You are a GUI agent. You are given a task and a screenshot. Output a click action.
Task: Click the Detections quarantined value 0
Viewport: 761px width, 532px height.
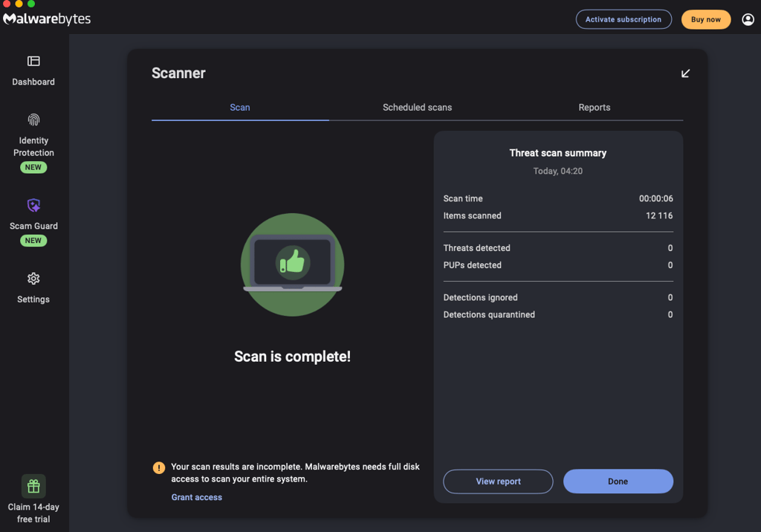click(670, 314)
